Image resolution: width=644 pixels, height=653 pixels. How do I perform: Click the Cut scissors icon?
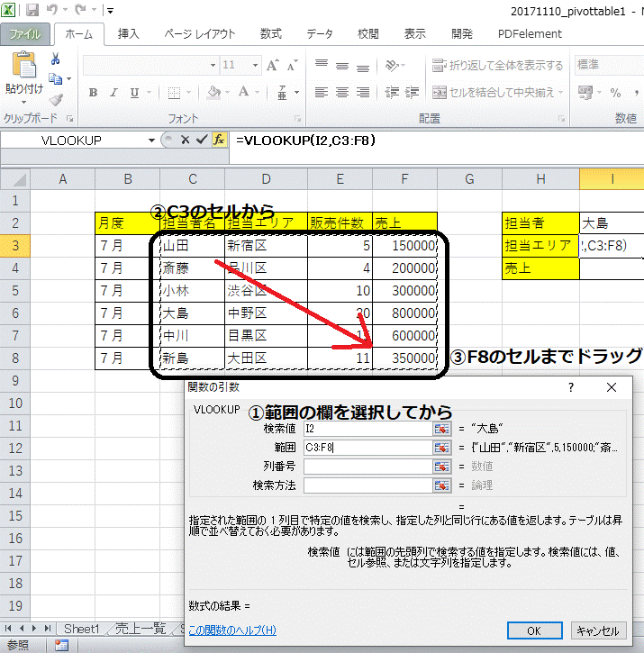point(56,59)
